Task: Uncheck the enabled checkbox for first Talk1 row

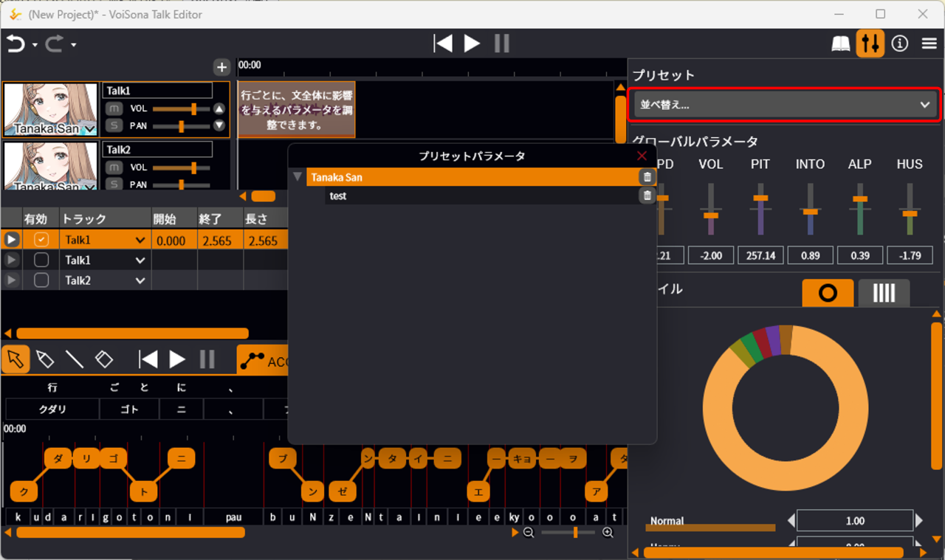Action: pos(41,240)
